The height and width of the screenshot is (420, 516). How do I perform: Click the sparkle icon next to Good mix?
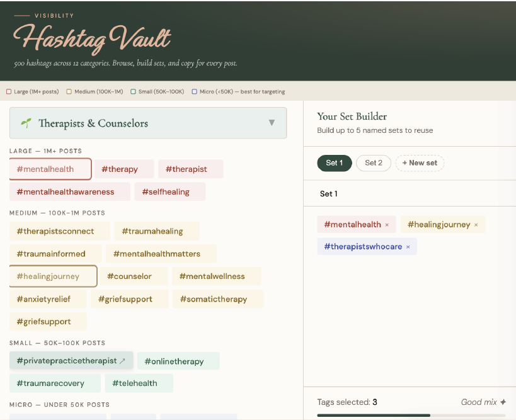click(503, 402)
